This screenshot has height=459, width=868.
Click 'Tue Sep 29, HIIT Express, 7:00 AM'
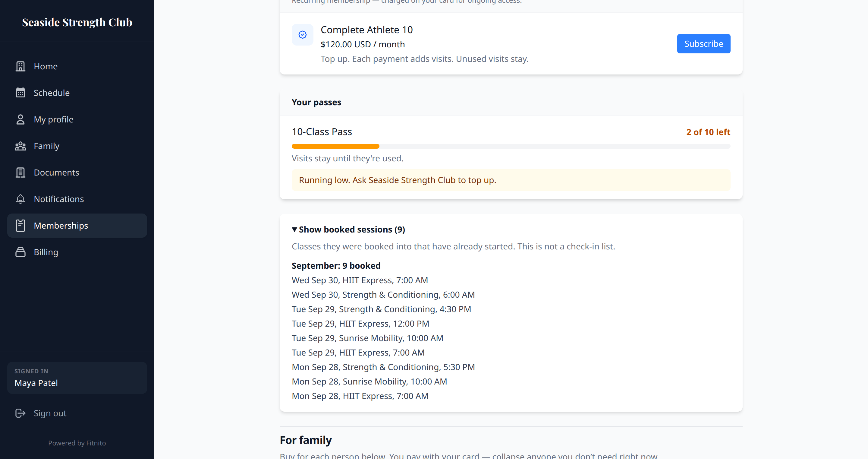(358, 353)
